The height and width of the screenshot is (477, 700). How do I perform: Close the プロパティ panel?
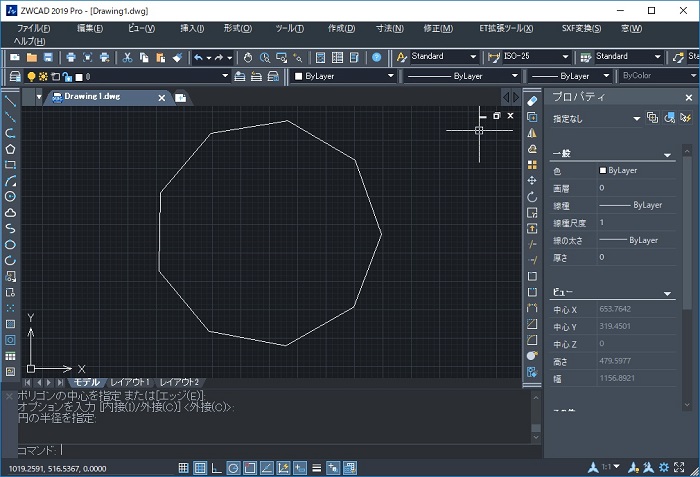(x=688, y=97)
